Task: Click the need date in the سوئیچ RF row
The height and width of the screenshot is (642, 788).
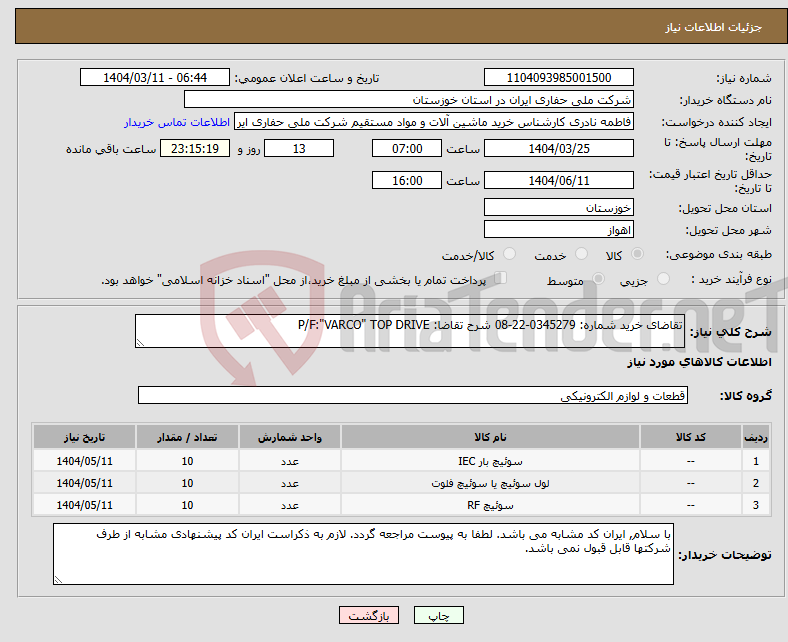Action: [x=84, y=505]
